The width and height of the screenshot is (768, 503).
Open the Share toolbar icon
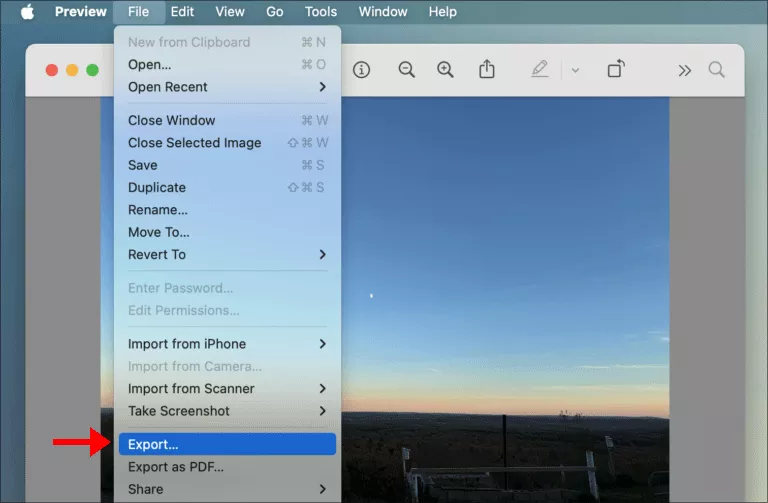tap(486, 69)
